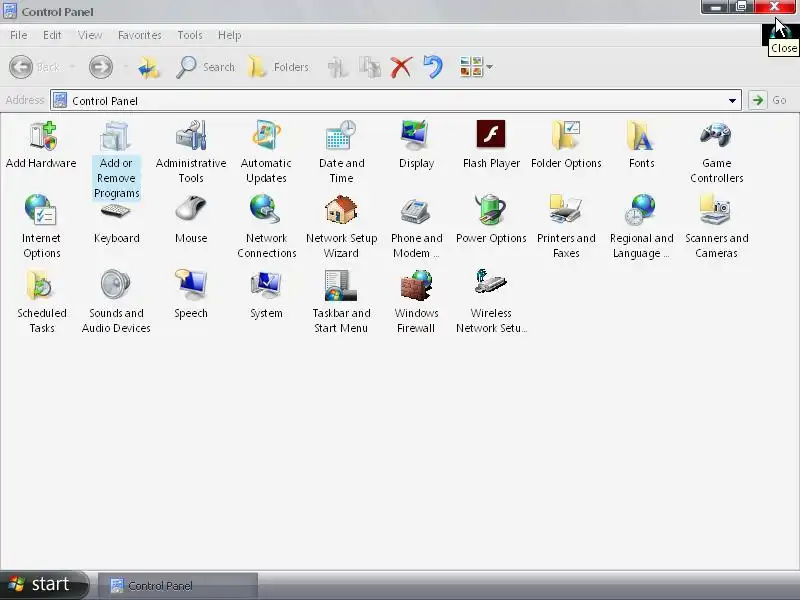Open Automatic Updates icon
The width and height of the screenshot is (800, 600).
[x=266, y=152]
